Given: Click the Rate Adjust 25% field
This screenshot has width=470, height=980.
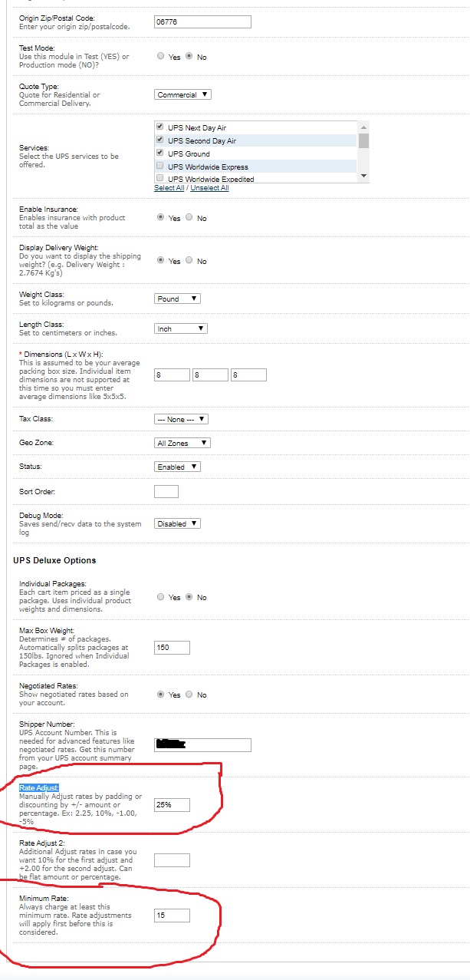Looking at the screenshot, I should click(x=172, y=805).
